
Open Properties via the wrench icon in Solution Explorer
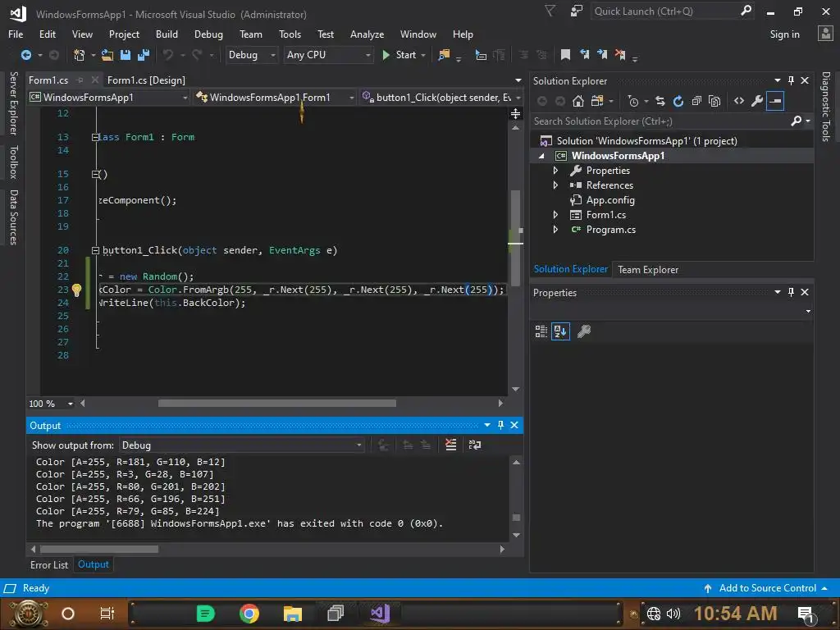757,101
